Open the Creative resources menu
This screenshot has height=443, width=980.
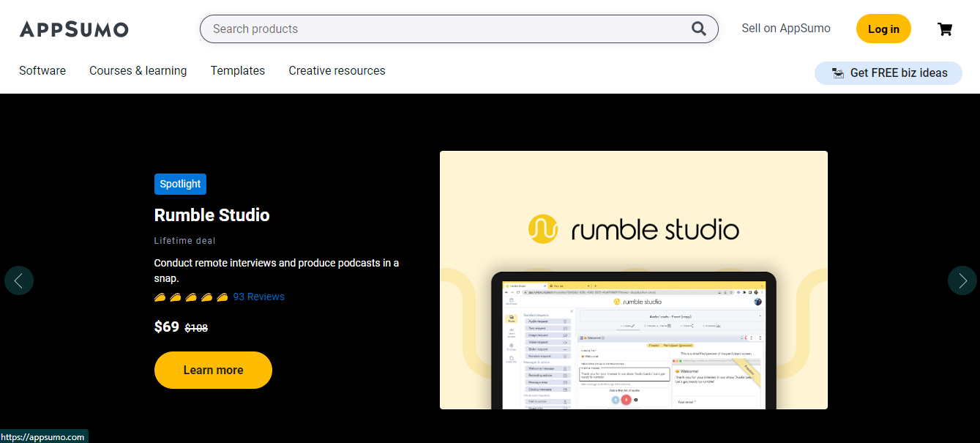pos(337,71)
